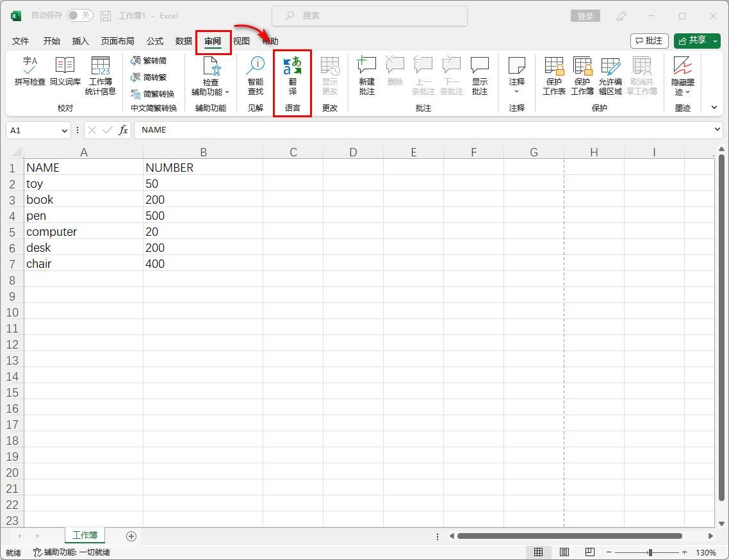The height and width of the screenshot is (560, 729).
Task: Expand the 检查辅助功能 dropdown arrow
Action: 227,91
